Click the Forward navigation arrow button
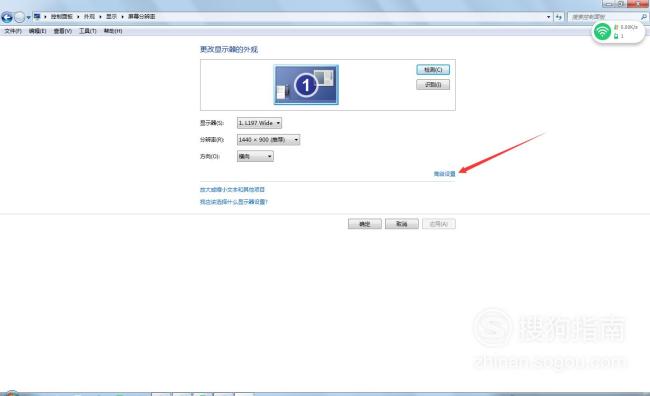This screenshot has height=396, width=650. 19,17
